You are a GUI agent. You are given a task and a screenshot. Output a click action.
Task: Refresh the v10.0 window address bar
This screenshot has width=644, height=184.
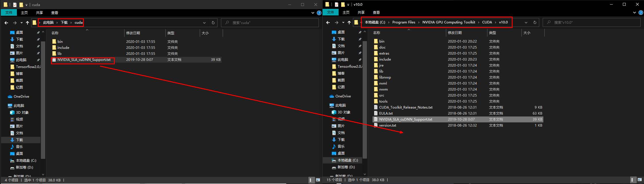[x=535, y=22]
